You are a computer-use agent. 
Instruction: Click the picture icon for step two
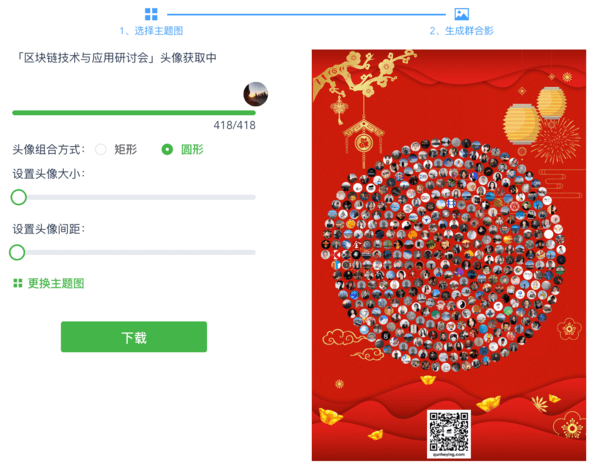pos(461,14)
